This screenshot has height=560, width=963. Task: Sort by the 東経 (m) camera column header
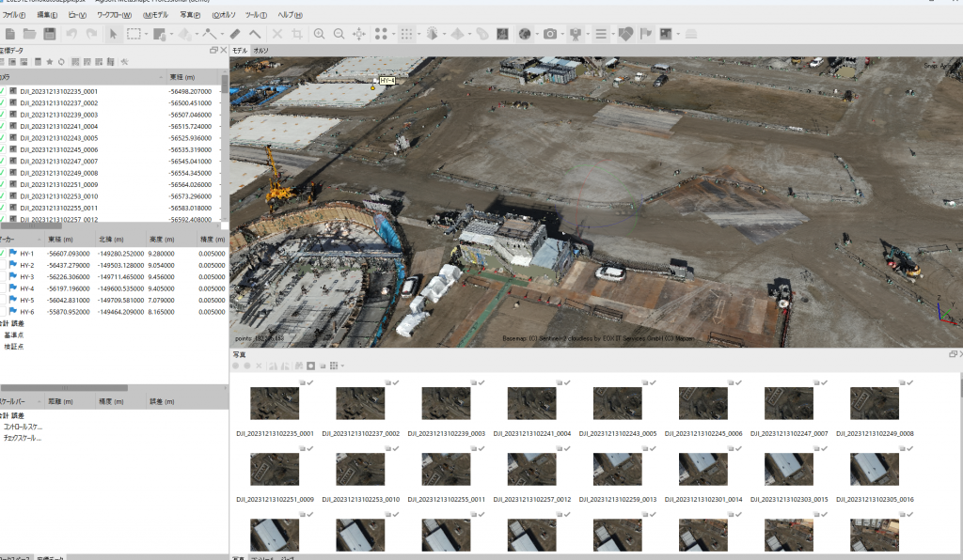pos(191,77)
